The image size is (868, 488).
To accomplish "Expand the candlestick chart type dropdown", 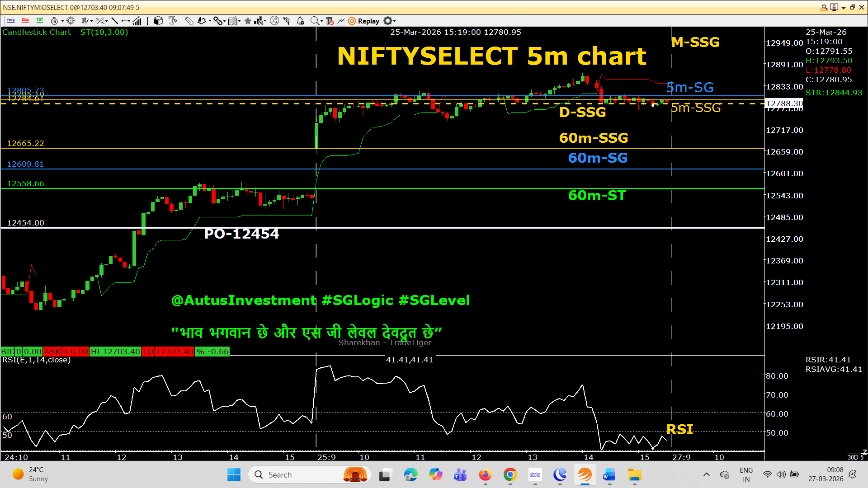I will pyautogui.click(x=92, y=21).
